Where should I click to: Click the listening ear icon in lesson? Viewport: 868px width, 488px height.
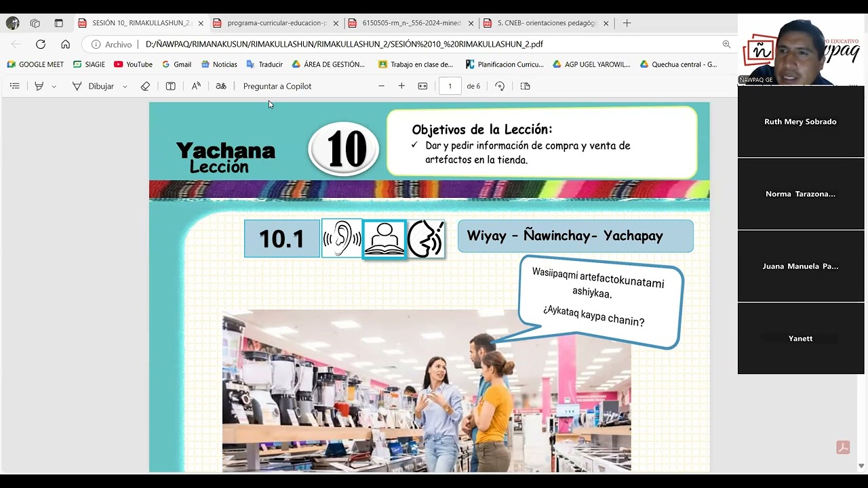tap(342, 238)
